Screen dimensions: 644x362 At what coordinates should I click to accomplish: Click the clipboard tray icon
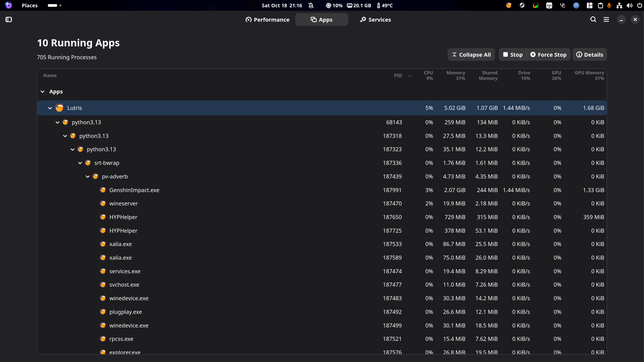(x=600, y=5)
